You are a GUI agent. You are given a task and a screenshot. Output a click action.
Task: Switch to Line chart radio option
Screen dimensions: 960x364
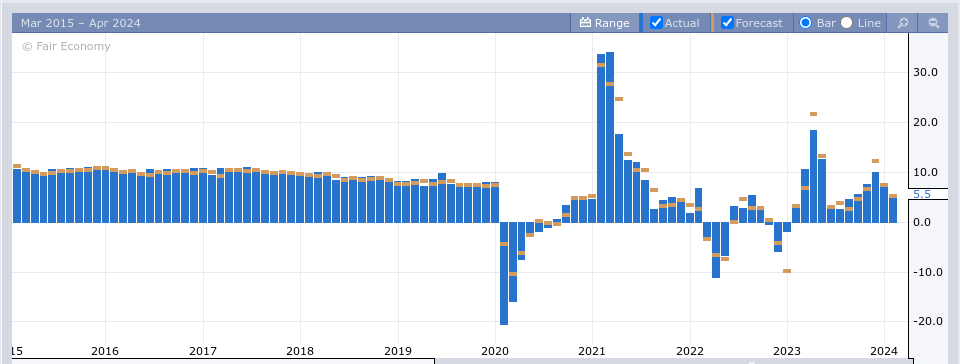tap(846, 23)
